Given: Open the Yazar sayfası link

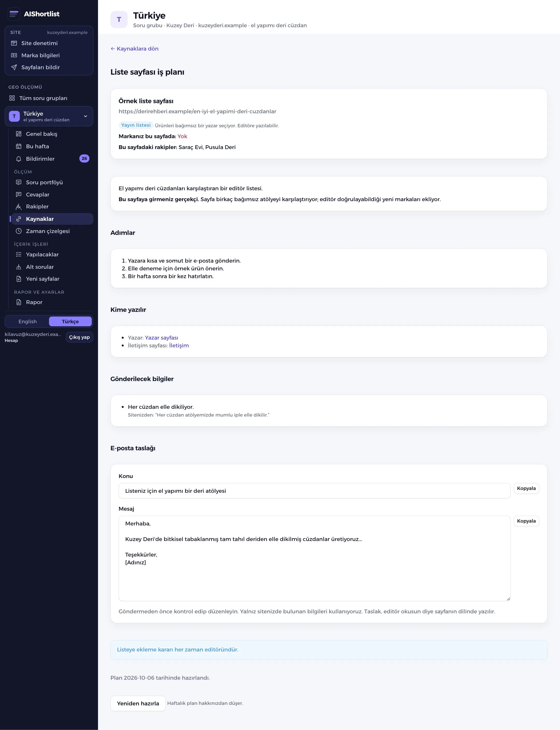Looking at the screenshot, I should 161,338.
